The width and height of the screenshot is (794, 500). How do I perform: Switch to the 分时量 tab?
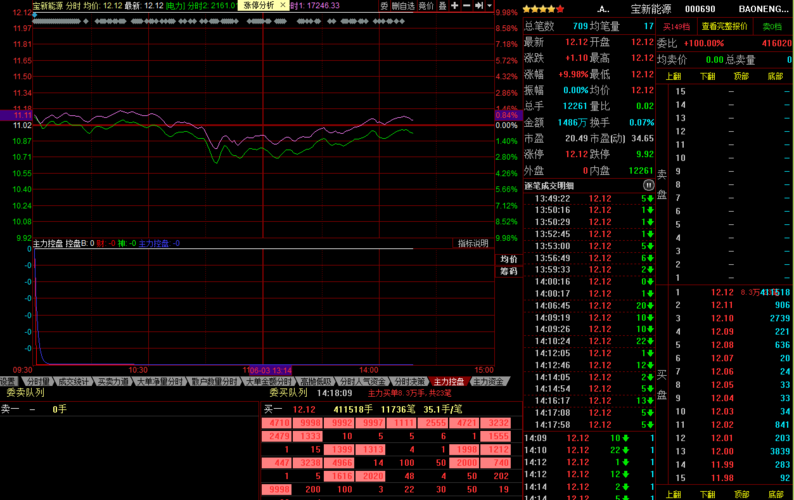[x=38, y=381]
